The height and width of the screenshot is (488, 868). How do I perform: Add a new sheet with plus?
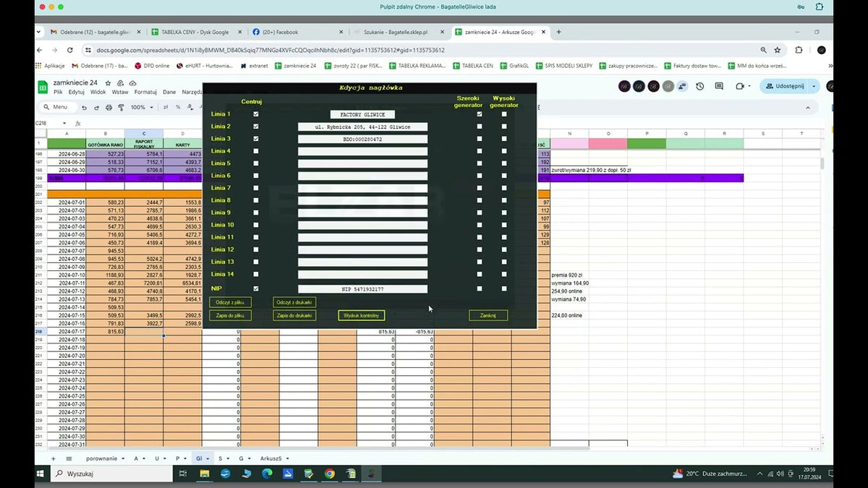coord(52,459)
